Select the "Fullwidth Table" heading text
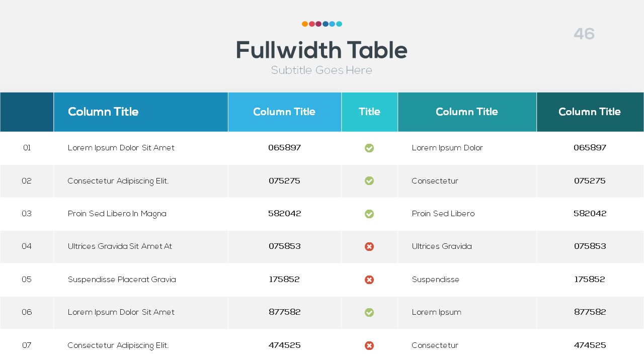 321,50
